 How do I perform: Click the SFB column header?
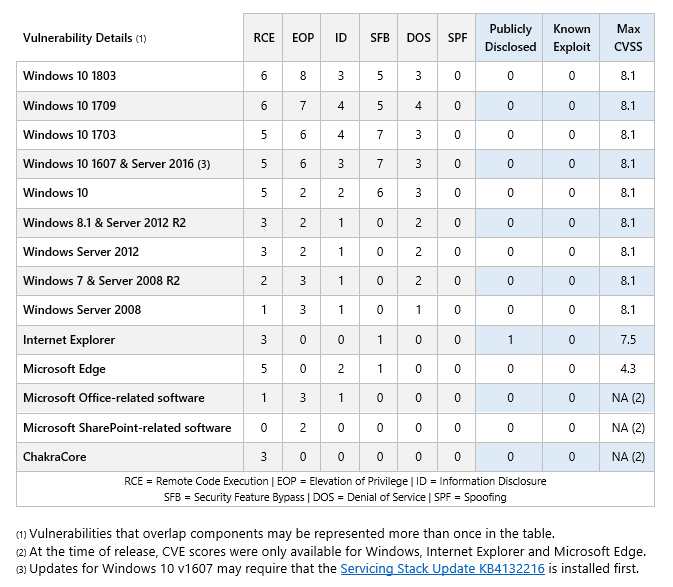(379, 38)
